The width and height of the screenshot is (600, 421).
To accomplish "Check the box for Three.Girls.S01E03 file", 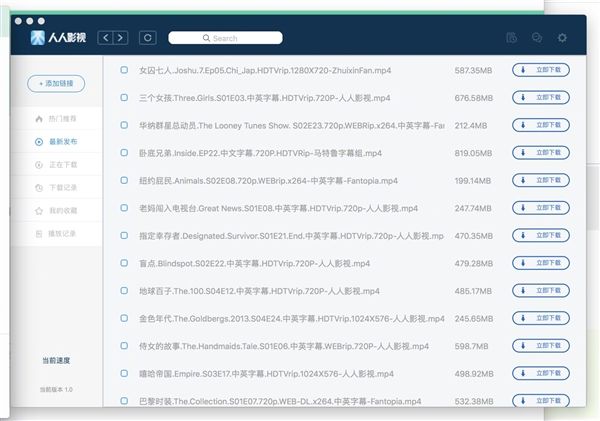I will click(124, 97).
